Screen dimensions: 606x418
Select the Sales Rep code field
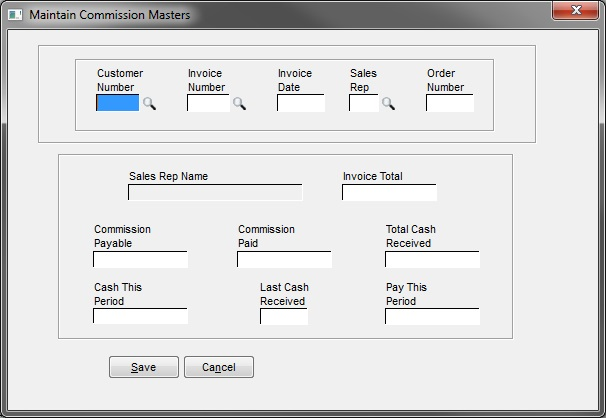[364, 103]
